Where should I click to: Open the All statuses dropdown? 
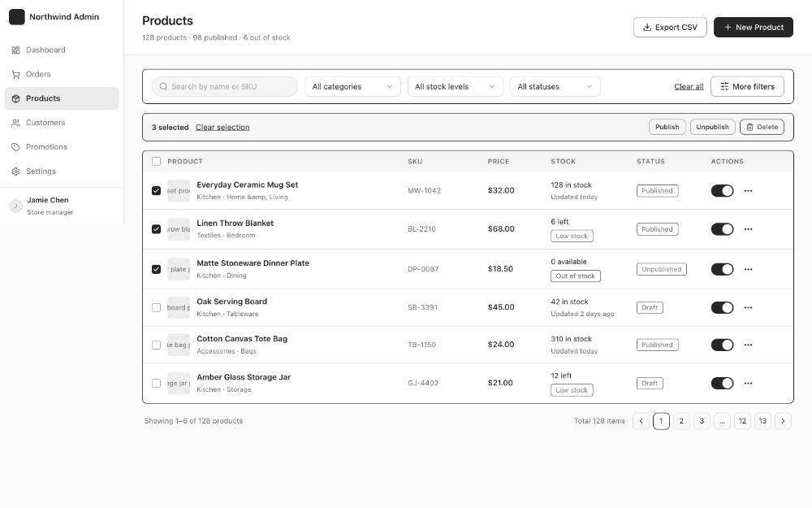click(555, 87)
